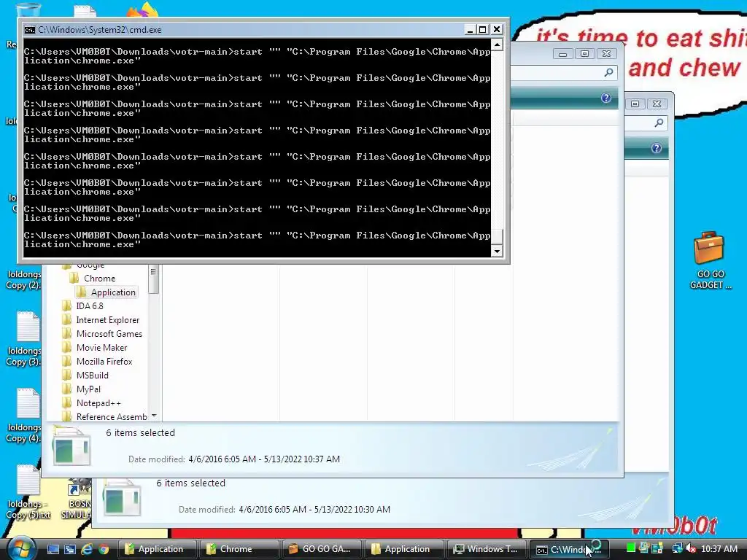Select the Notepad++ folder
This screenshot has width=747, height=560.
click(98, 402)
